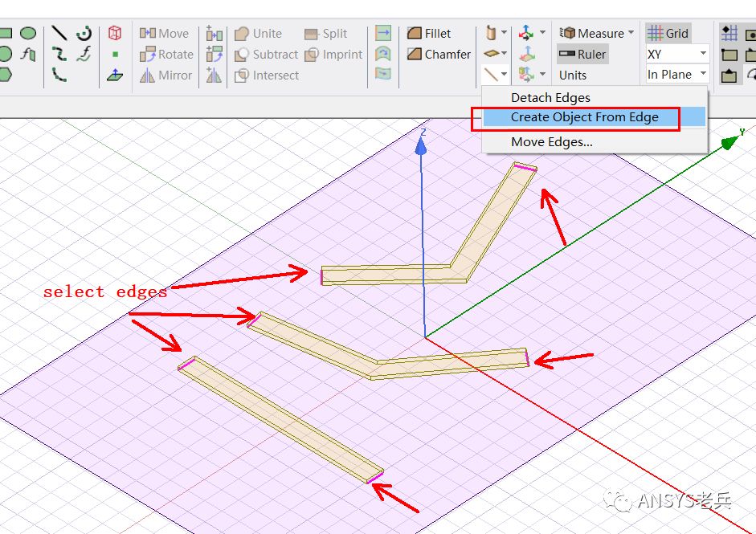Select the Draw Regular Polygon tool

(4, 75)
